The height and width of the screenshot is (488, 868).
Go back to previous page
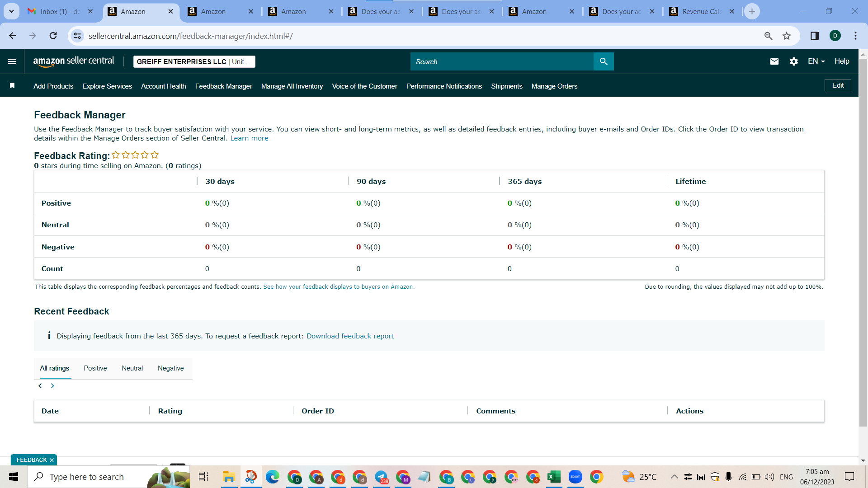tap(13, 36)
